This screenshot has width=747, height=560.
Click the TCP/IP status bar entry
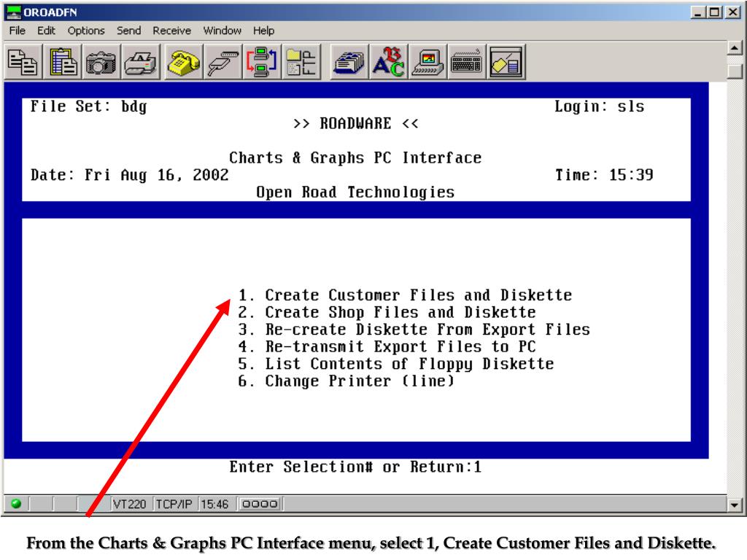click(x=174, y=504)
